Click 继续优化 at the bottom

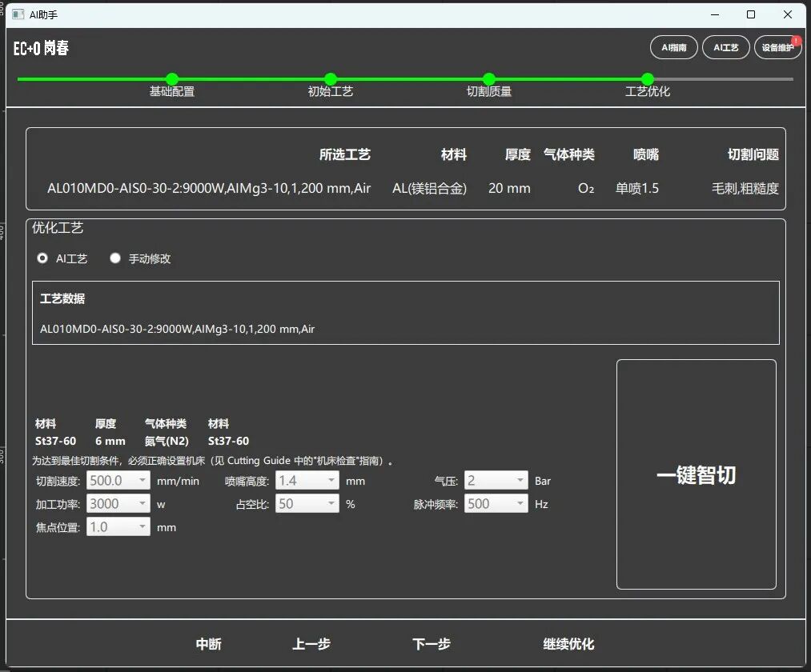click(x=568, y=643)
